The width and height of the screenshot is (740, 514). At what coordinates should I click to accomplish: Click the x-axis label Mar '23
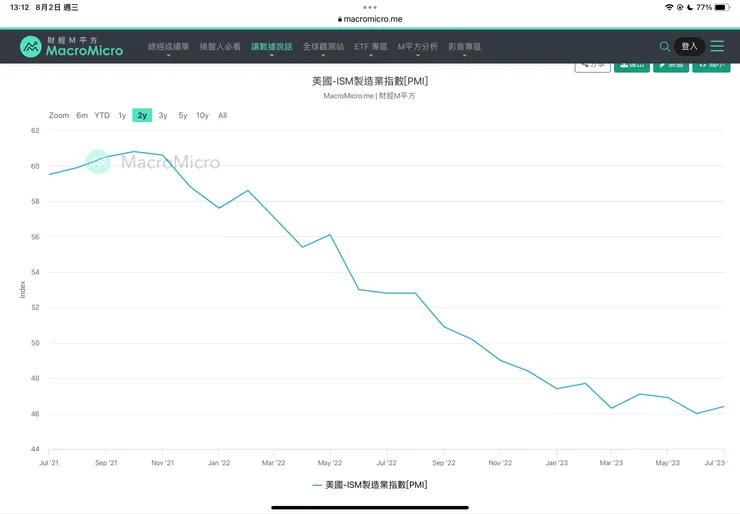pyautogui.click(x=611, y=463)
